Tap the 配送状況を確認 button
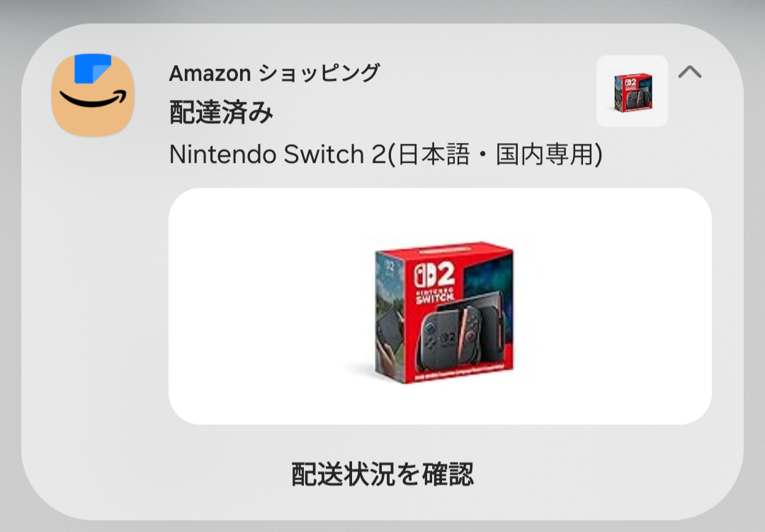Image resolution: width=765 pixels, height=532 pixels. 382,473
